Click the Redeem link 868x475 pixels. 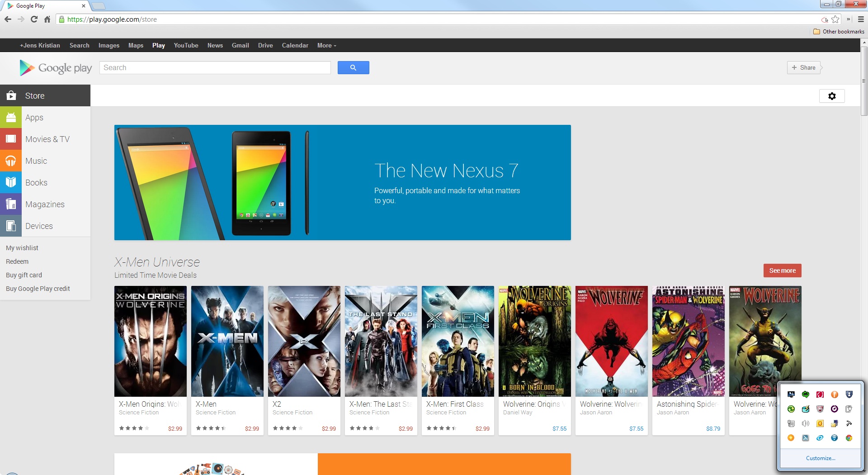17,261
